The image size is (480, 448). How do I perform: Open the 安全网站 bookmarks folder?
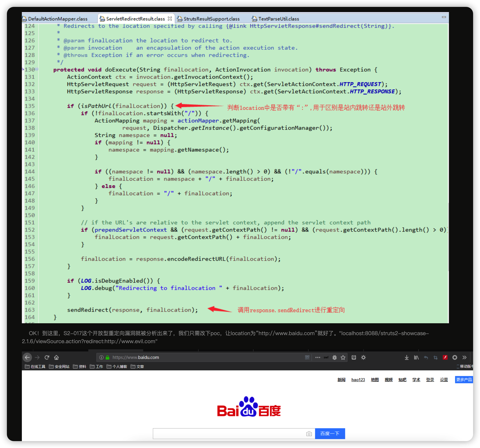59,366
